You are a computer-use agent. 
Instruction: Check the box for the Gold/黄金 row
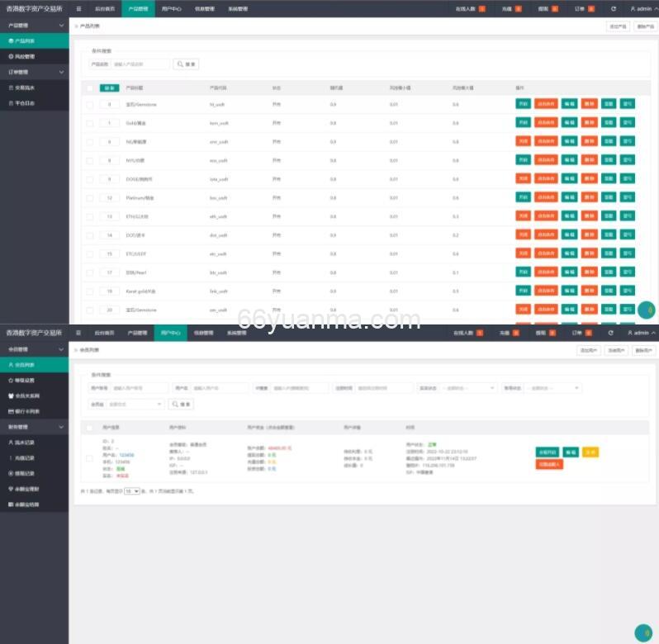point(90,123)
